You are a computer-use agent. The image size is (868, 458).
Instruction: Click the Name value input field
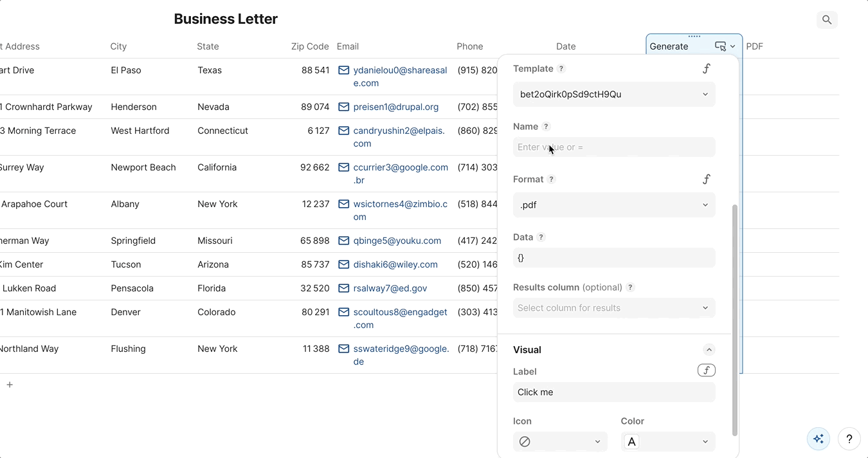point(614,147)
